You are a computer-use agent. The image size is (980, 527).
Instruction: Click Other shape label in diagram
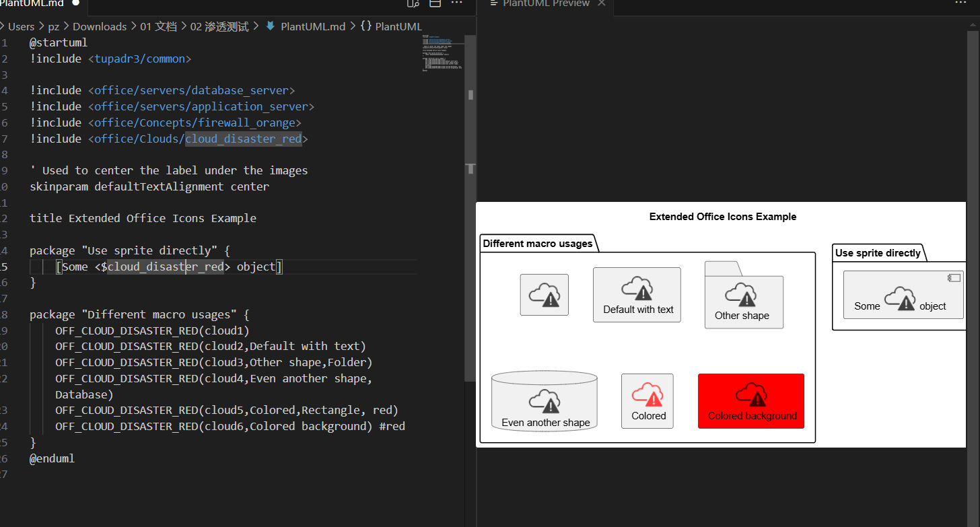coord(742,316)
